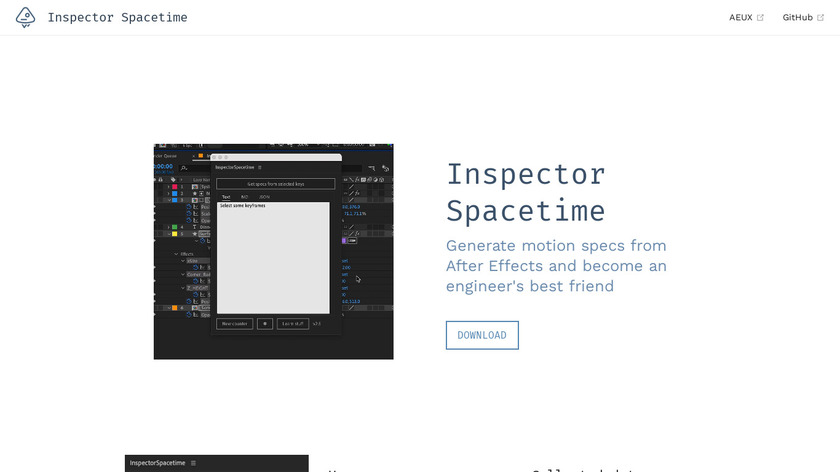
Task: Click the "Select some keyframes" text output area
Action: (274, 258)
